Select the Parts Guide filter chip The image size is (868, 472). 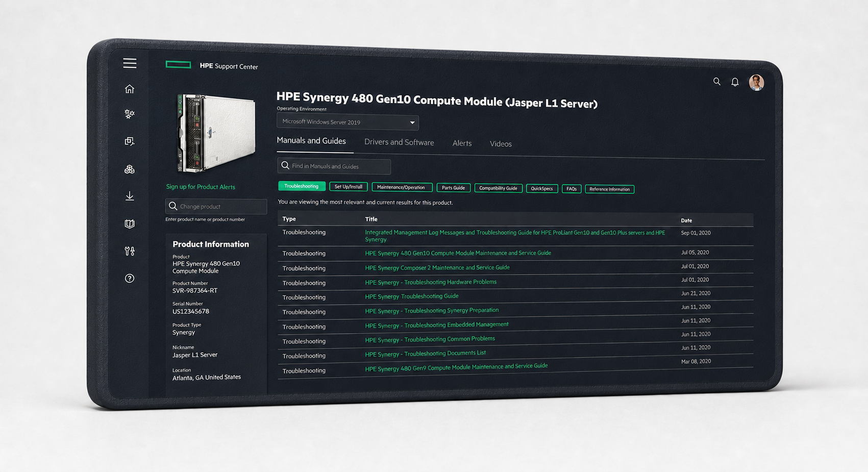pyautogui.click(x=453, y=188)
